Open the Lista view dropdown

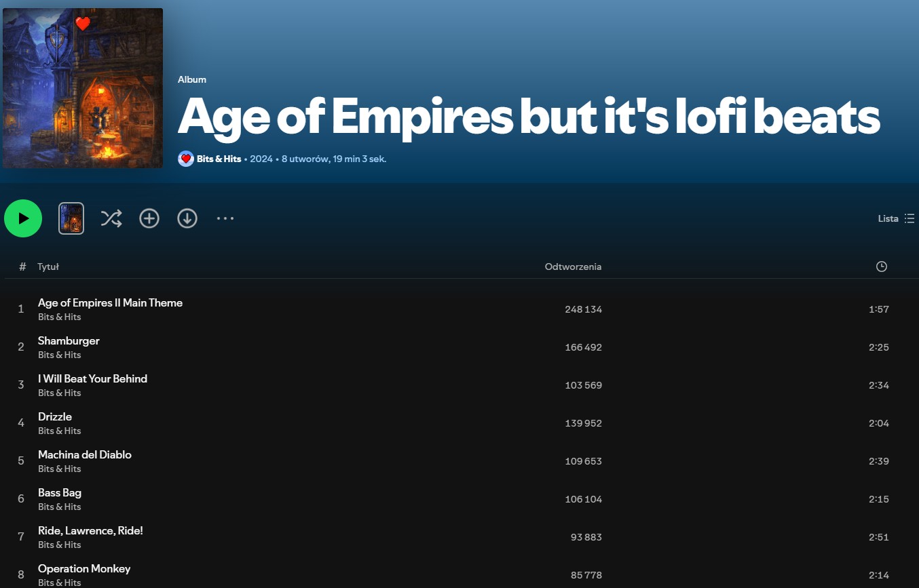click(x=896, y=218)
